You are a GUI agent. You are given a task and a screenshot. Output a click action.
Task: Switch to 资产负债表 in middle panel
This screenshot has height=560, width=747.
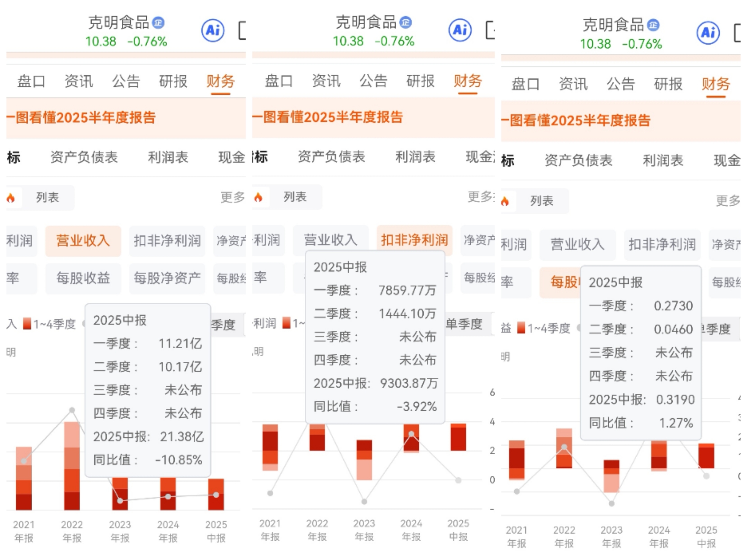coord(331,157)
